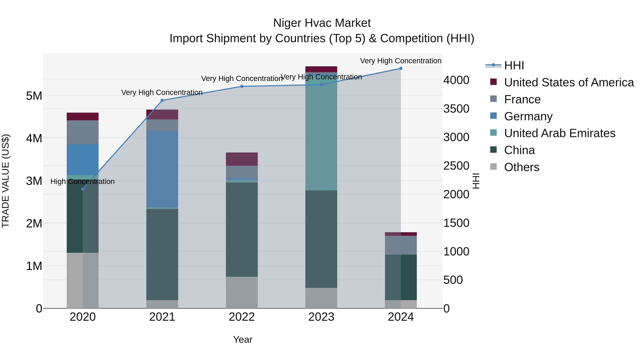
Task: Select the 2021 HHI data point
Action: [x=162, y=100]
